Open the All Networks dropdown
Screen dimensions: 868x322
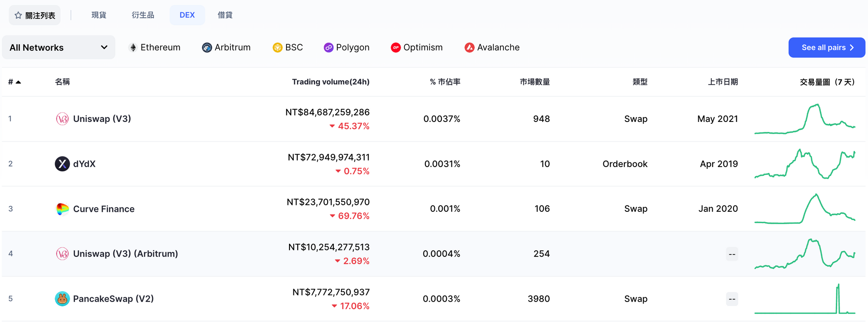59,47
